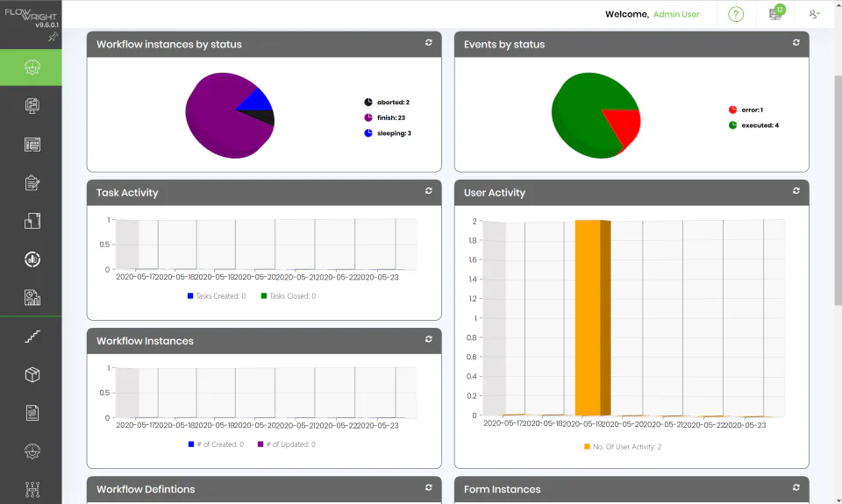This screenshot has height=504, width=842.
Task: Pin the sidebar with the pushpin icon
Action: point(53,37)
